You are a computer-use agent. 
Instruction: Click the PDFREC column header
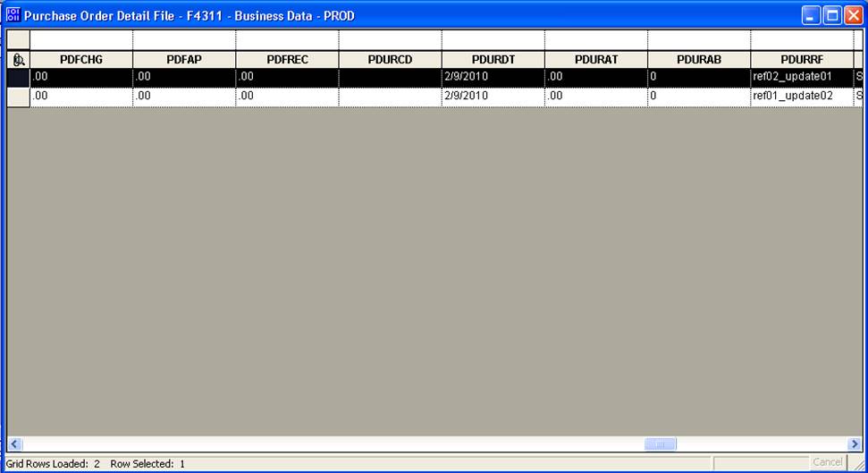pyautogui.click(x=287, y=60)
